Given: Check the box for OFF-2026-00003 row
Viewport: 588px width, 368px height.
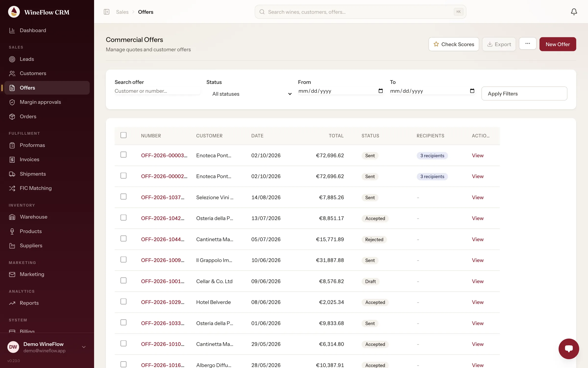Looking at the screenshot, I should (123, 155).
